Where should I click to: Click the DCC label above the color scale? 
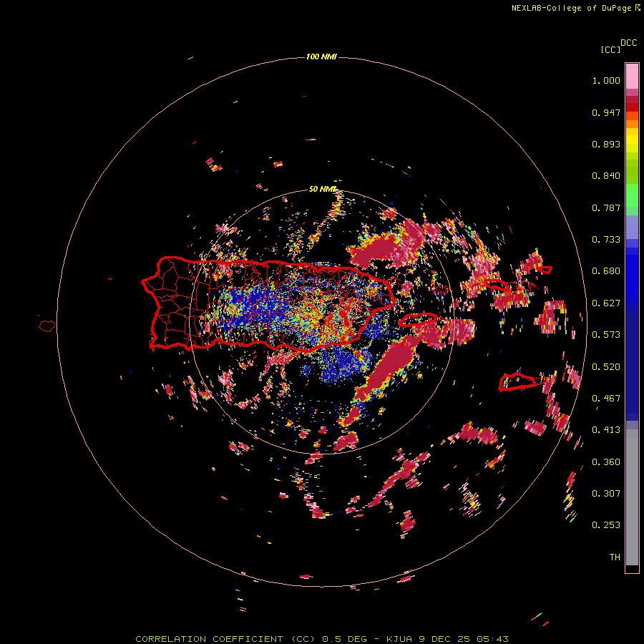tap(628, 43)
